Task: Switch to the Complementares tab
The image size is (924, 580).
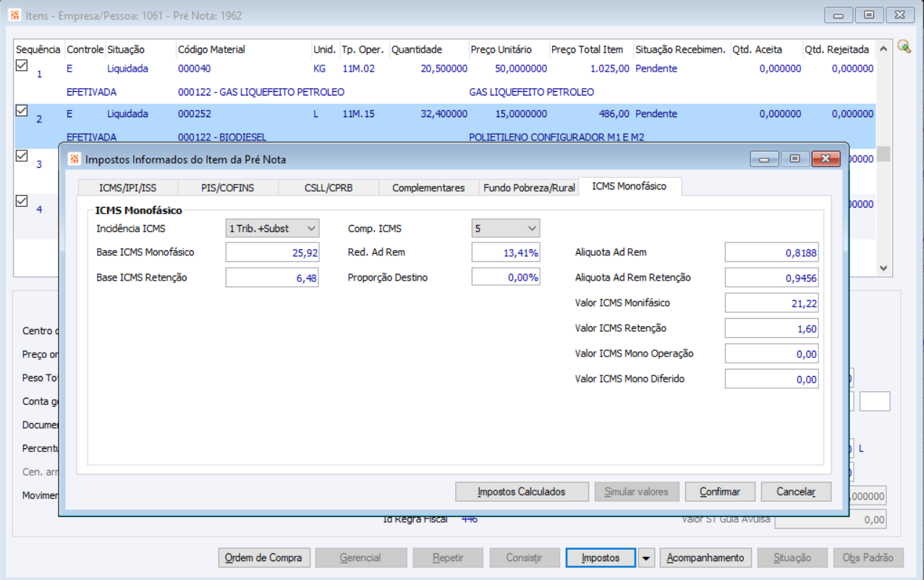Action: pos(428,187)
